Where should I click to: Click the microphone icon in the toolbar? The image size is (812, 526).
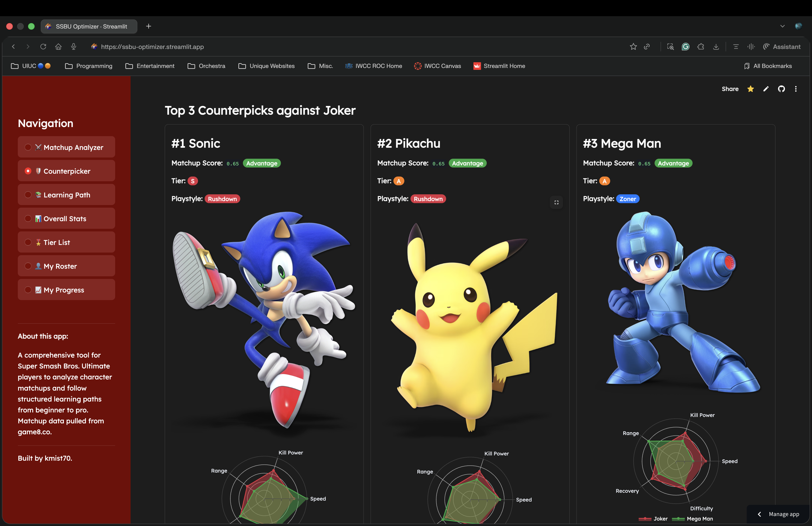coord(73,47)
